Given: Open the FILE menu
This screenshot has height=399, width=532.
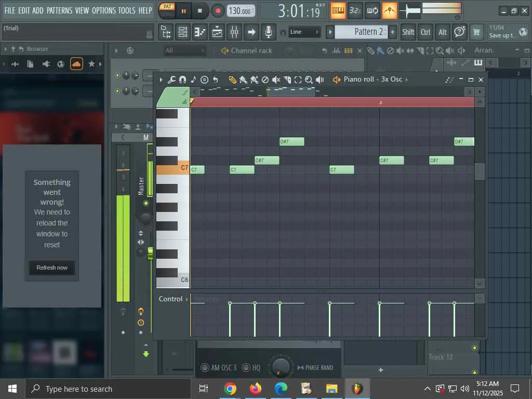Looking at the screenshot, I should [x=10, y=10].
